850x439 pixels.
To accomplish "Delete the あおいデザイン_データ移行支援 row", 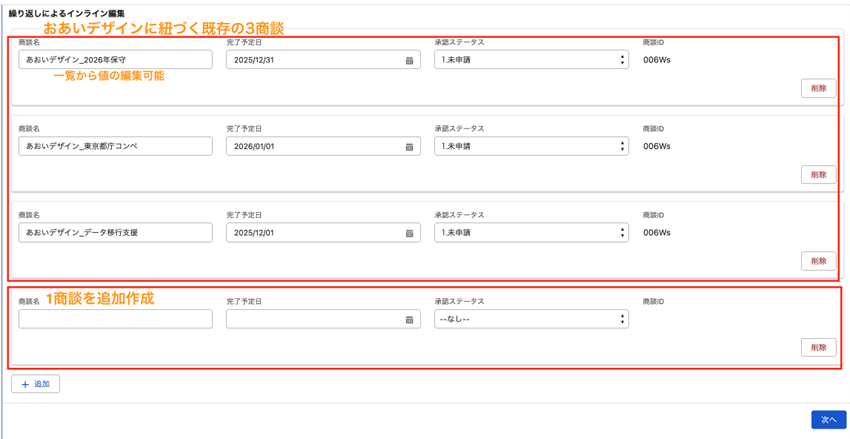I will 818,261.
